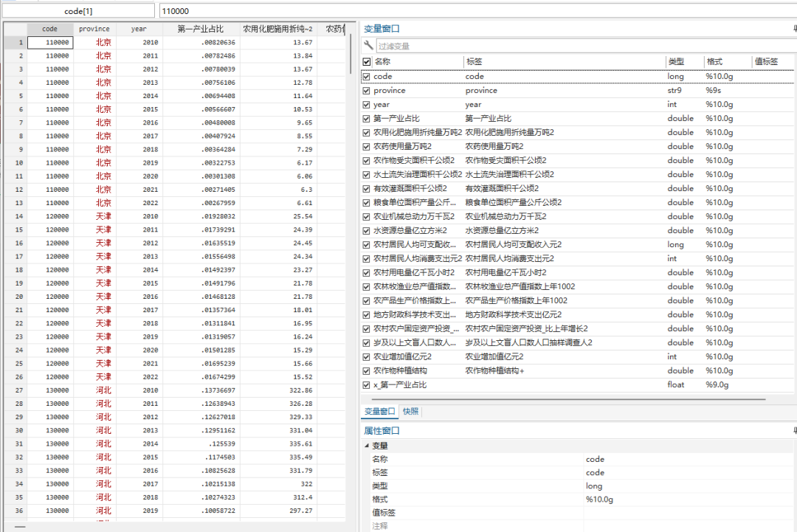Toggle the select-all checkbox beside 名称 header
The width and height of the screenshot is (797, 532).
[x=367, y=61]
